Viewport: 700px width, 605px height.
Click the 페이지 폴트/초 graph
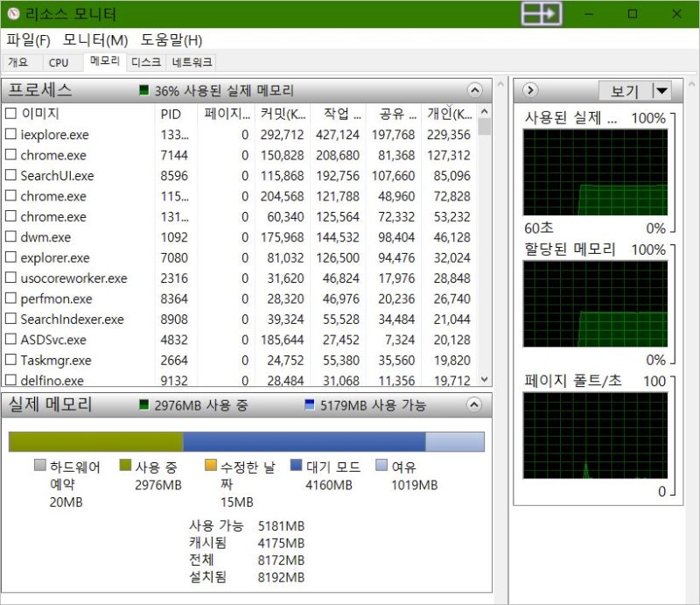coord(595,436)
